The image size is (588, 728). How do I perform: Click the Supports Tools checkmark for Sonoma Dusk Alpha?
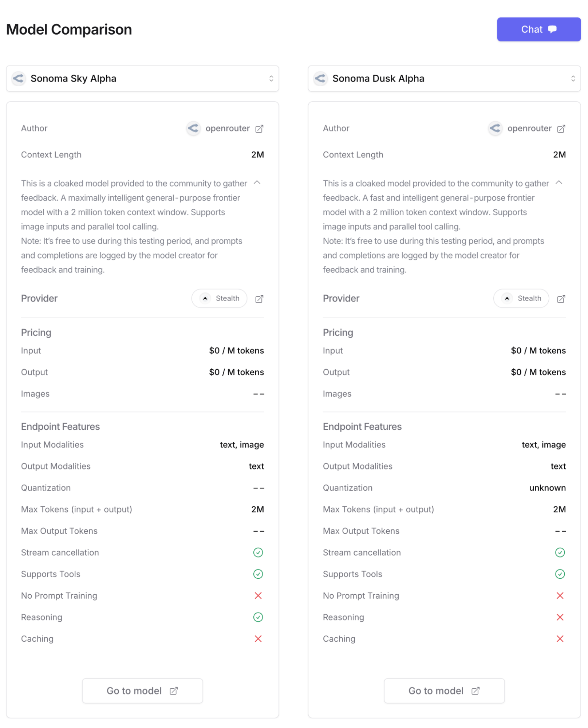(560, 574)
